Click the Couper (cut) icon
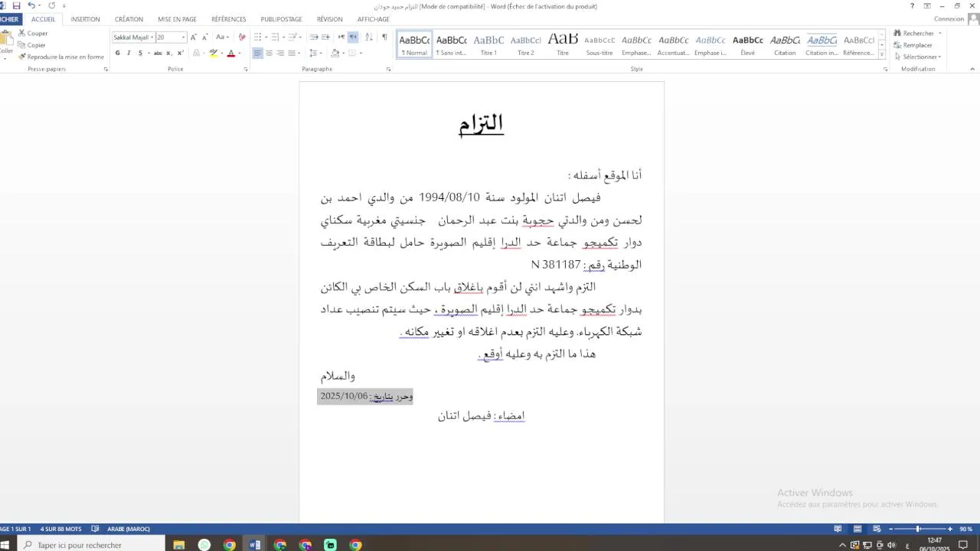980x551 pixels. click(22, 33)
